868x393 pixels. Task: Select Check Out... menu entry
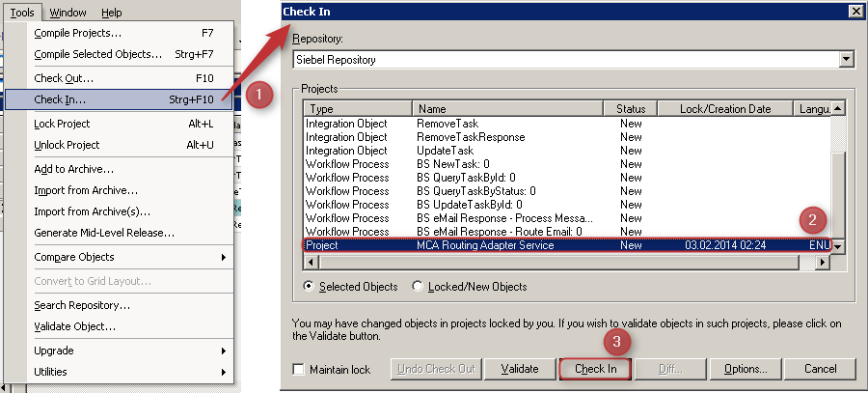coord(119,78)
